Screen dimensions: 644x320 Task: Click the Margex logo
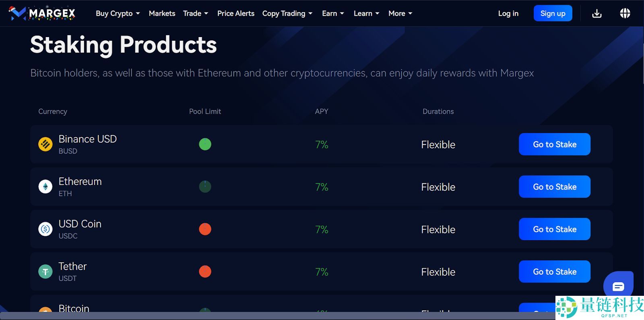(42, 13)
